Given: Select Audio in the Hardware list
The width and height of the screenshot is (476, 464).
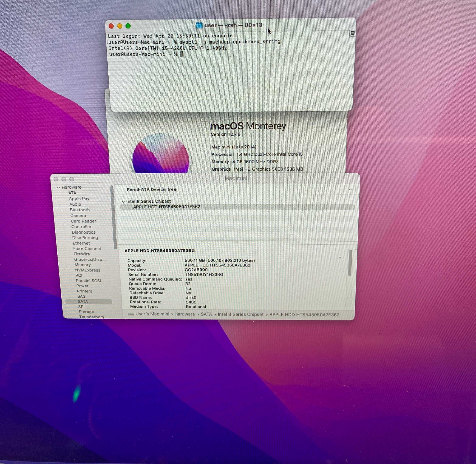Looking at the screenshot, I should (x=75, y=204).
